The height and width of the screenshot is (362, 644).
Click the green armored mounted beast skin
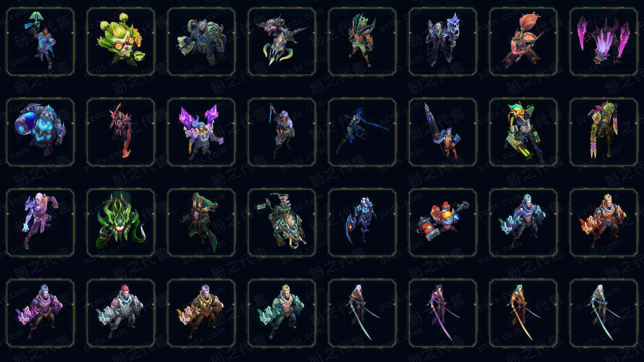(x=282, y=223)
